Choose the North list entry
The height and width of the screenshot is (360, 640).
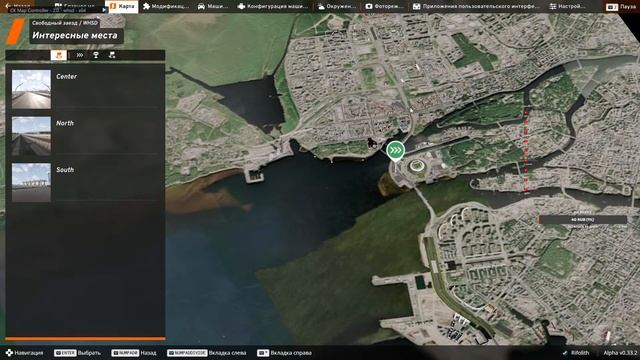point(85,136)
